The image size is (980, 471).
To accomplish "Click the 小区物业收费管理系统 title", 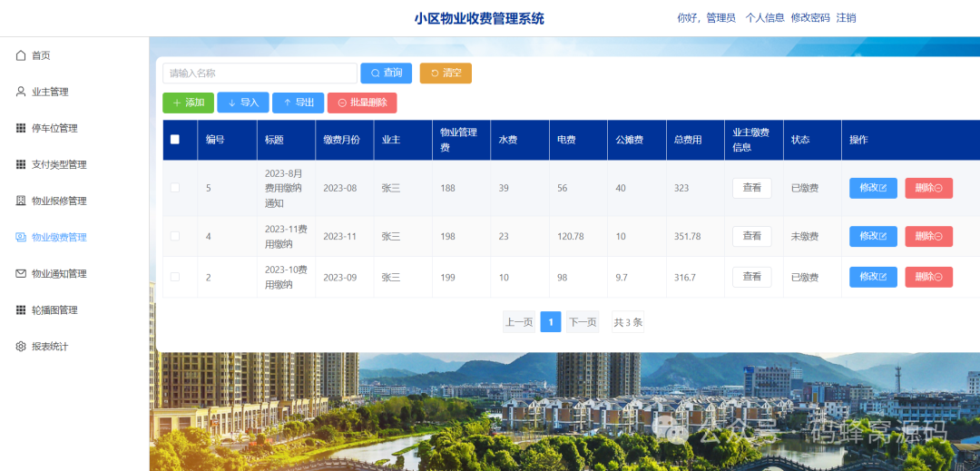I will pyautogui.click(x=479, y=19).
